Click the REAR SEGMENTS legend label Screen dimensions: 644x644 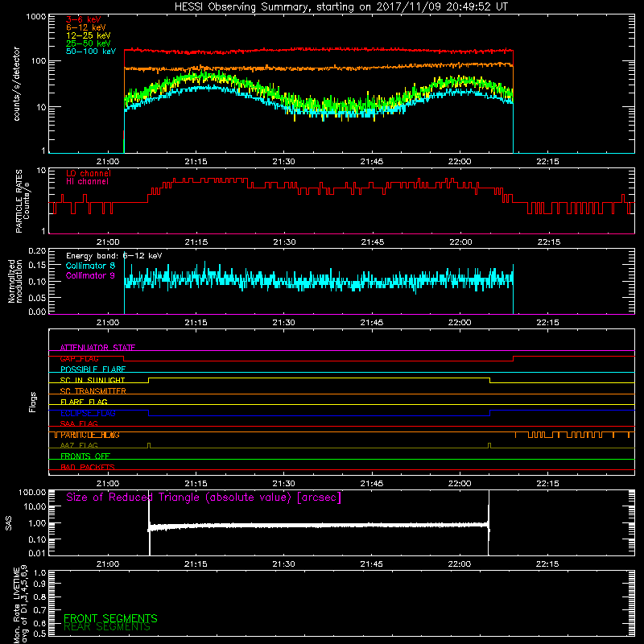point(107,627)
